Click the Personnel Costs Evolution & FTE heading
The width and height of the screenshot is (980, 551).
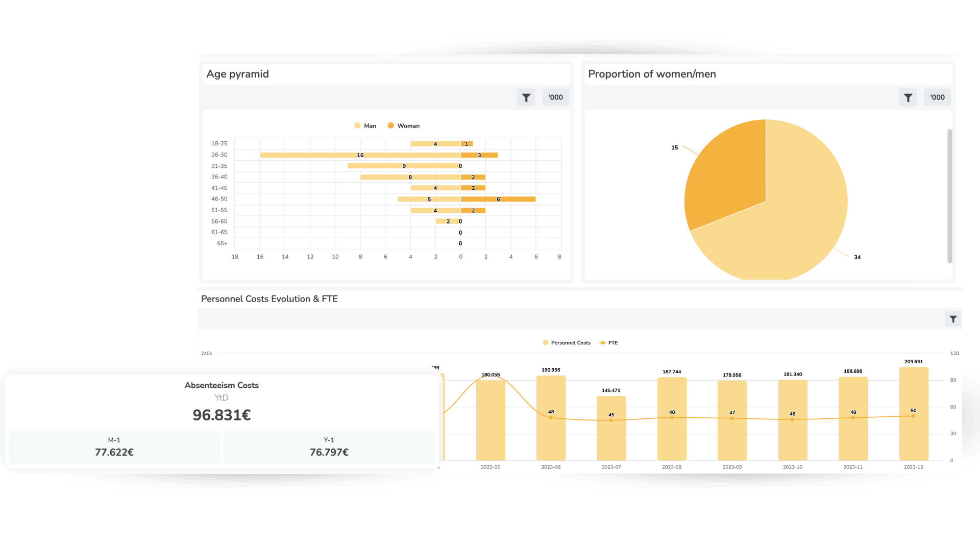pos(269,299)
